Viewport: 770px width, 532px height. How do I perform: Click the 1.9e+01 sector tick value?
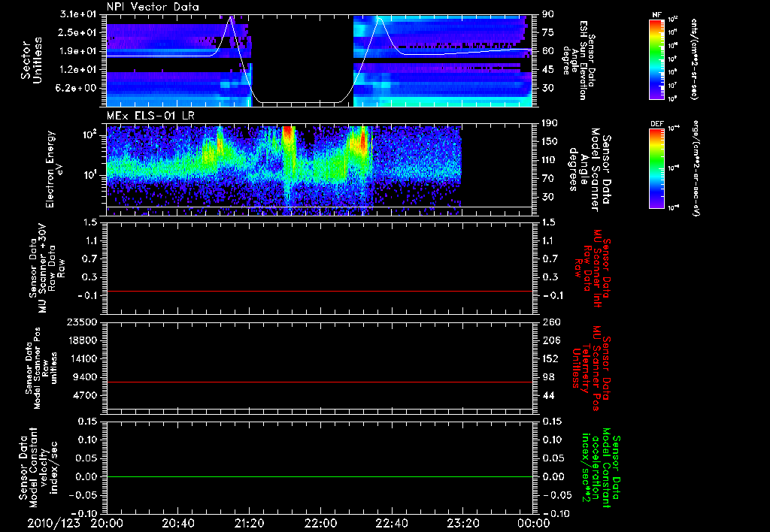(x=78, y=51)
